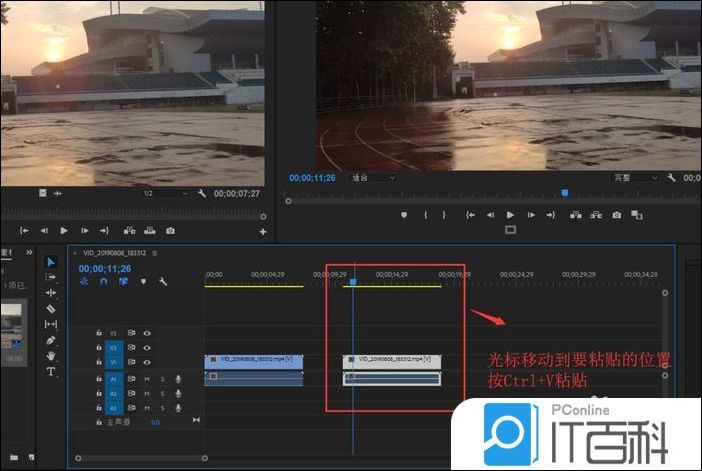Select the Pen tool
This screenshot has width=702, height=471.
click(x=51, y=340)
